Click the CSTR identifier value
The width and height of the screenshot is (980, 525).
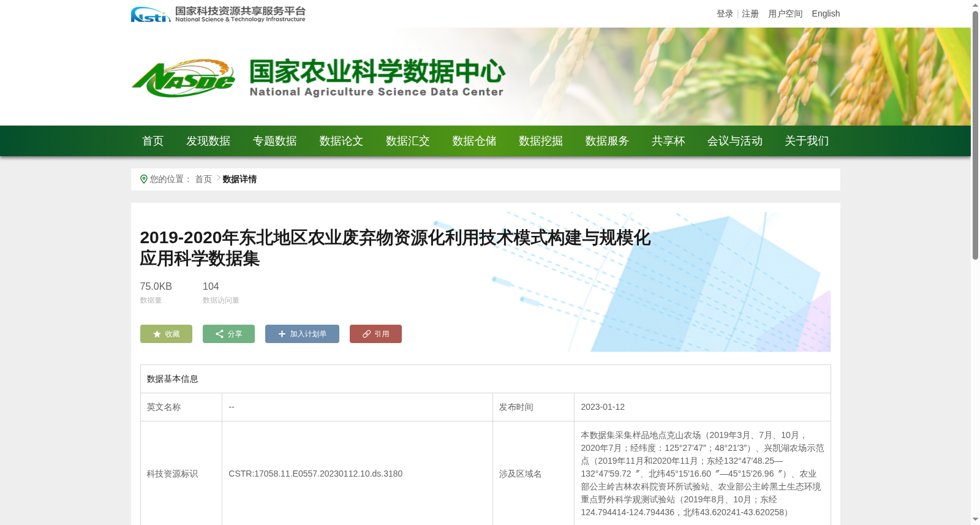coord(315,474)
